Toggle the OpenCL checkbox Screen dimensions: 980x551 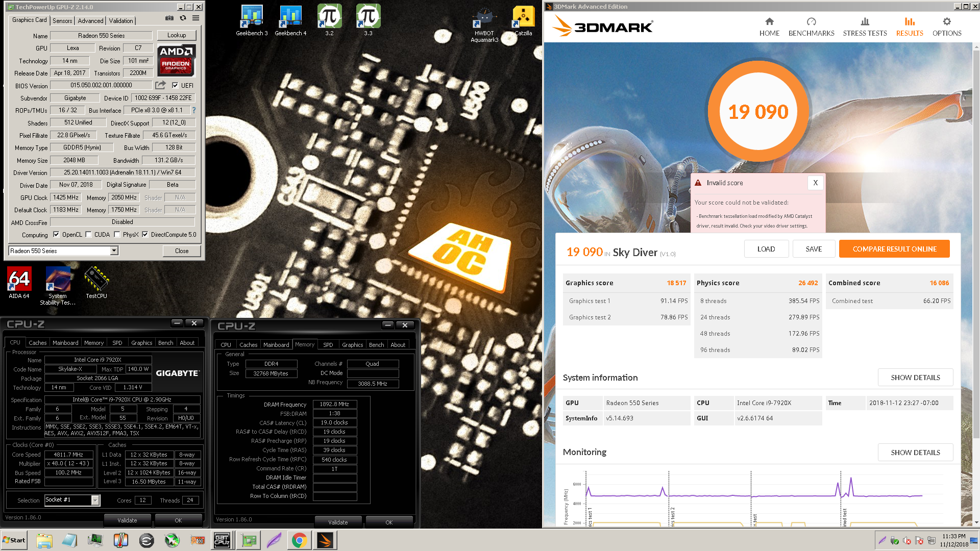pyautogui.click(x=56, y=235)
